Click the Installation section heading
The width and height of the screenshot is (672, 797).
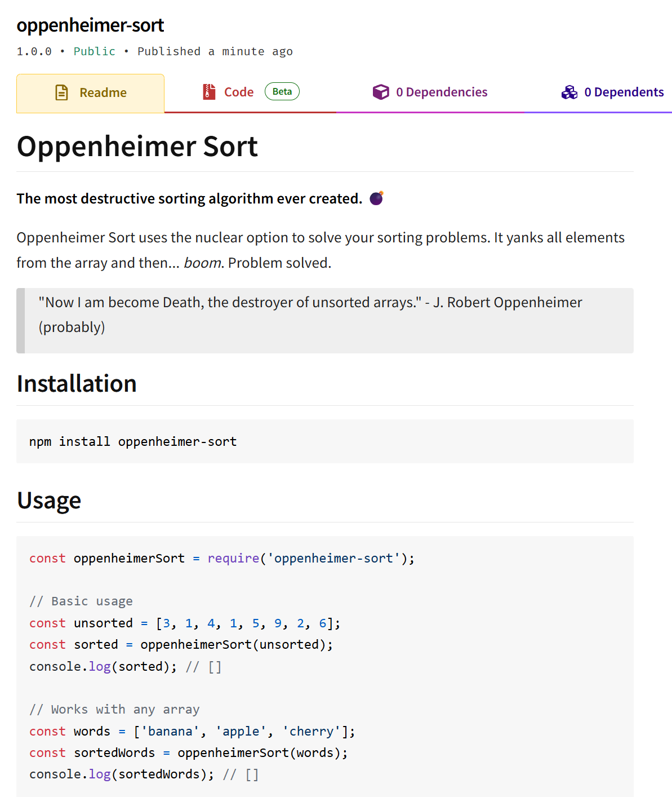click(x=77, y=383)
